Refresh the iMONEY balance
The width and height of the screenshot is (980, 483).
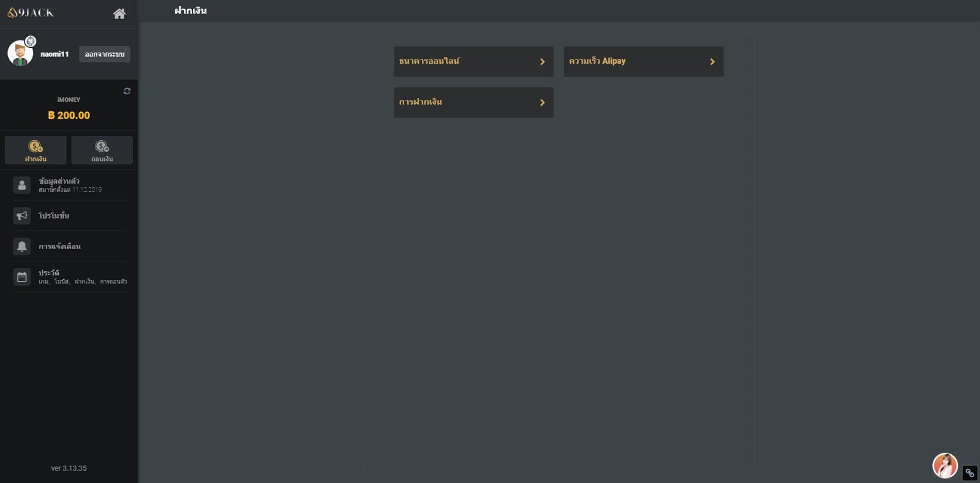[x=127, y=91]
